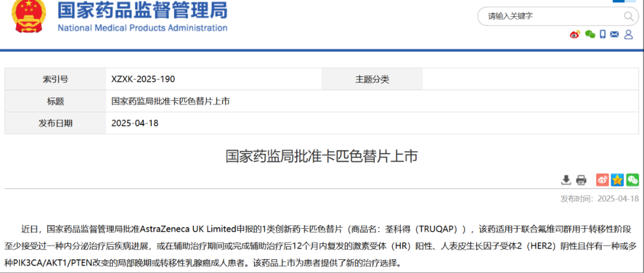
Task: Click the 索引号 label cell
Action: point(55,79)
